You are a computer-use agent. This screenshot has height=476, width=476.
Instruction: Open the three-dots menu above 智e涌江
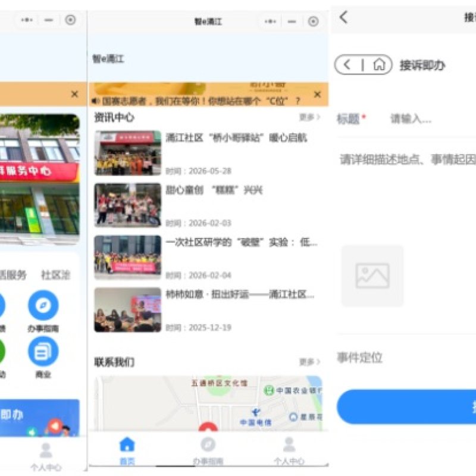270,21
